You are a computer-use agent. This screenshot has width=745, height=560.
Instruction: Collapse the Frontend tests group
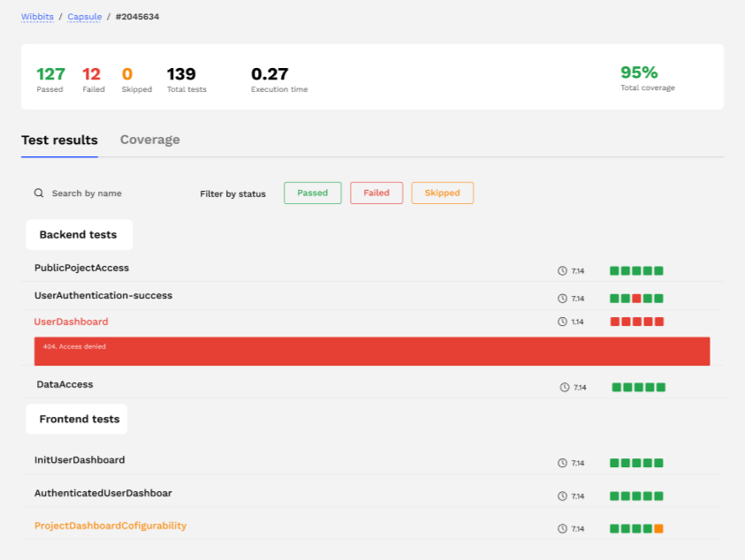tap(77, 419)
